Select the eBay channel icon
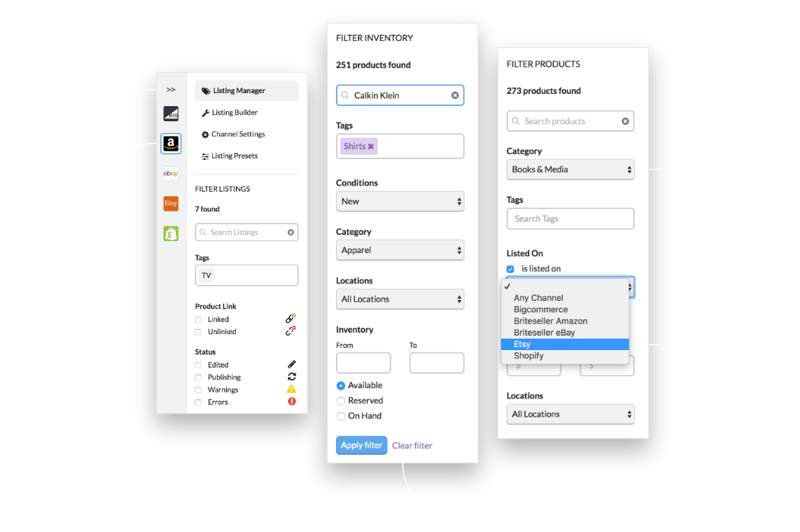 pyautogui.click(x=171, y=174)
